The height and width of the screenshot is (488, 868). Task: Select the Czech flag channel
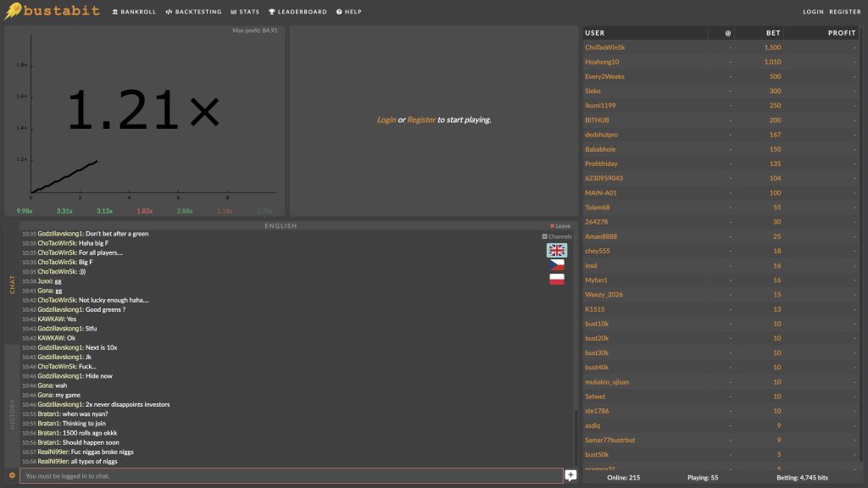[556, 265]
